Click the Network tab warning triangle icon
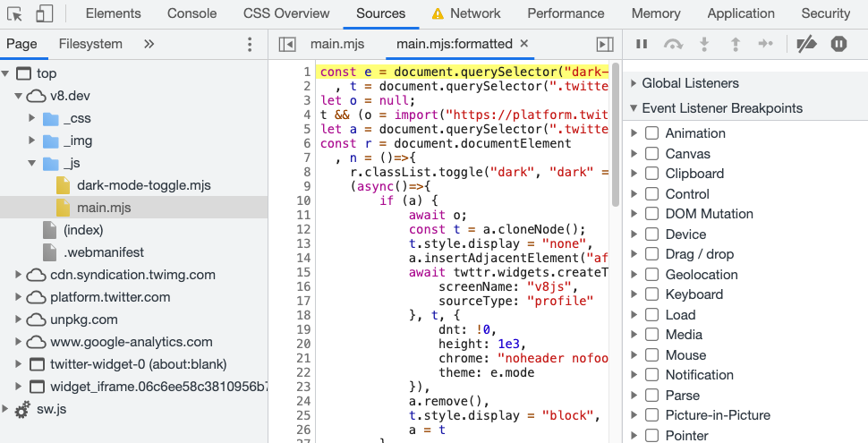 pos(438,13)
